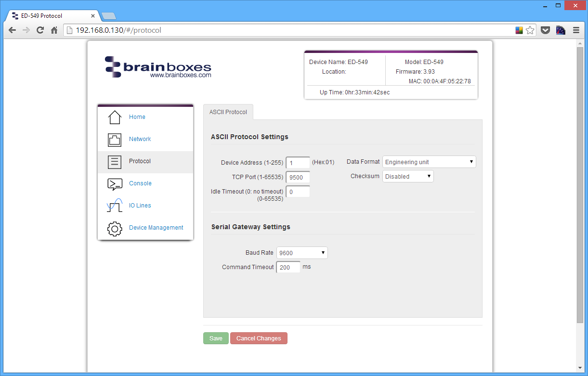This screenshot has width=588, height=376.
Task: Expand the Checksum dropdown
Action: (x=407, y=176)
